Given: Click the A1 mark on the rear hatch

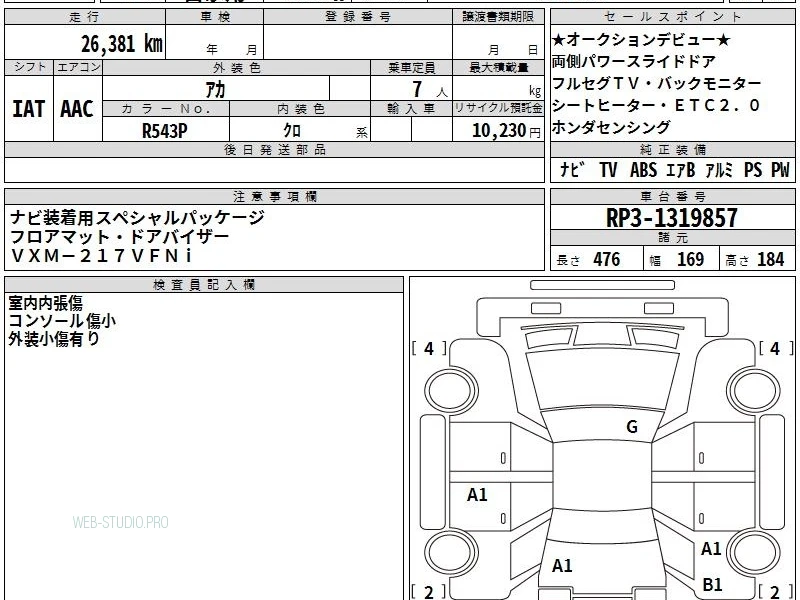Looking at the screenshot, I should click(562, 566).
